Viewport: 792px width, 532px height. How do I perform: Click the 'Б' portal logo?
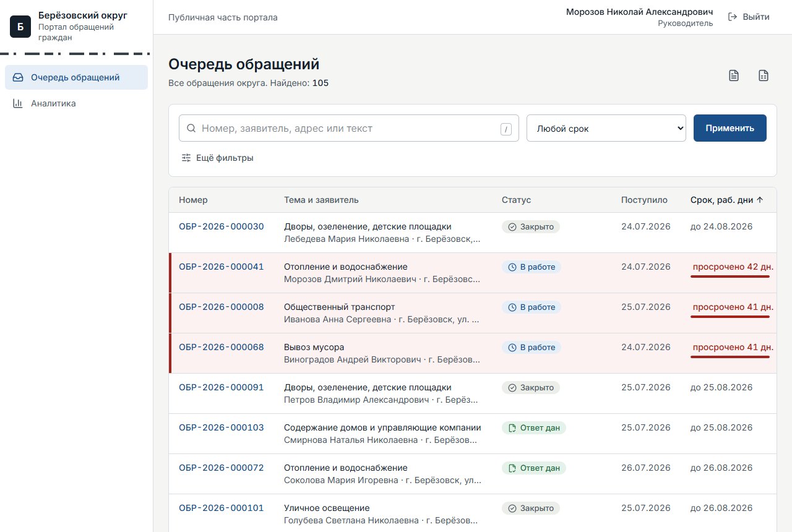pyautogui.click(x=20, y=27)
